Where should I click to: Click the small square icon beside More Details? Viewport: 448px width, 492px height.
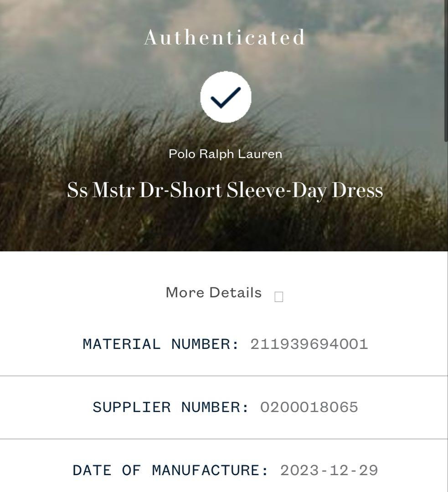[x=279, y=297]
